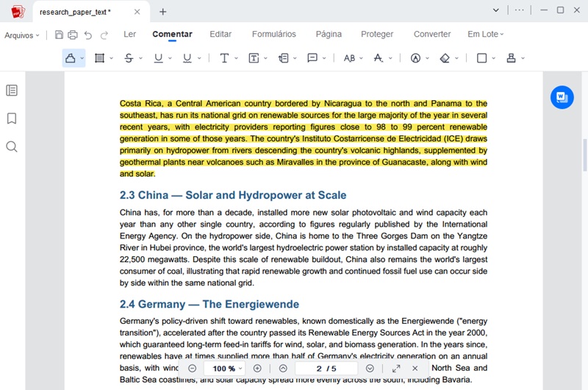588x390 pixels.
Task: Open the Typewriter tool dropdown arrow
Action: tap(236, 58)
